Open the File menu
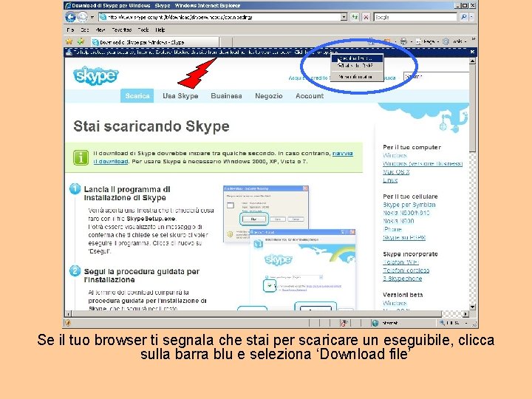 (x=70, y=30)
